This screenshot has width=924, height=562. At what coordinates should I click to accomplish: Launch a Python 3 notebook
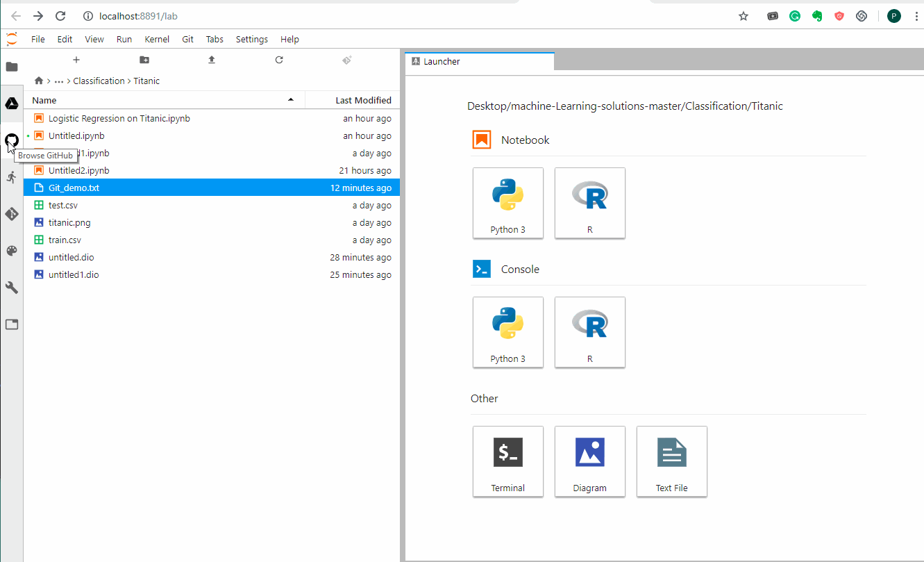pyautogui.click(x=507, y=203)
